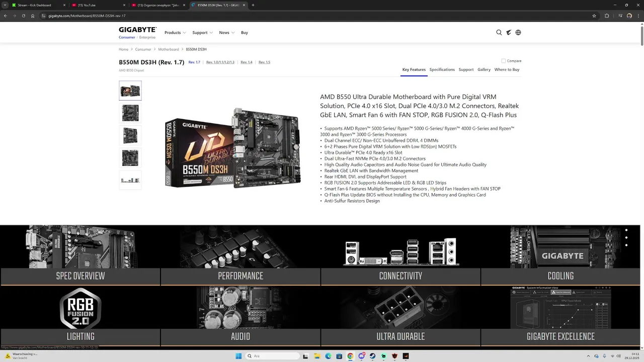The image size is (644, 362).
Task: Open the GIGABYTE EXCELLENCE tile
Action: [x=560, y=316]
